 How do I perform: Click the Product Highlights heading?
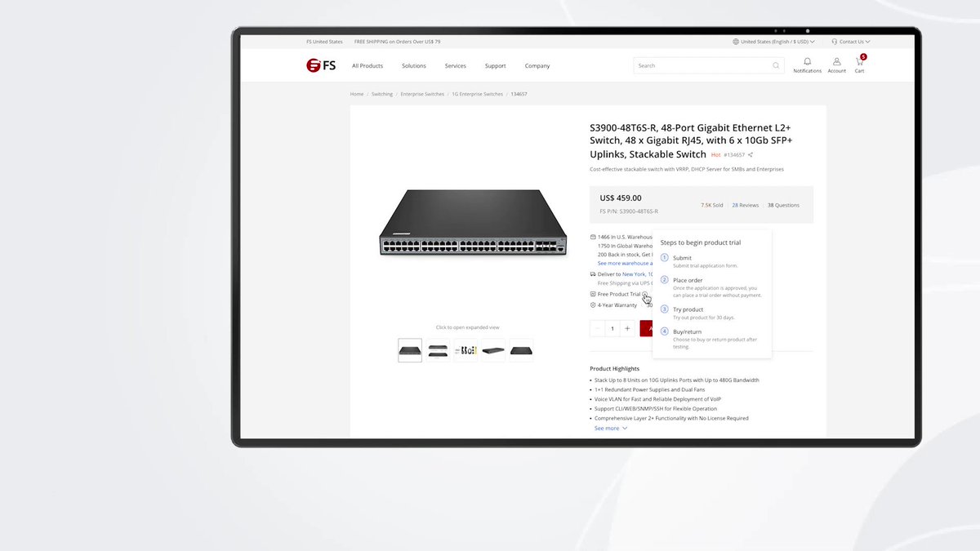(x=615, y=368)
